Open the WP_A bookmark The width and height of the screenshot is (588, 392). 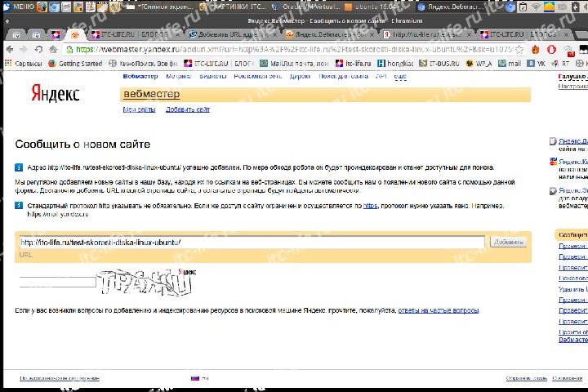[479, 64]
